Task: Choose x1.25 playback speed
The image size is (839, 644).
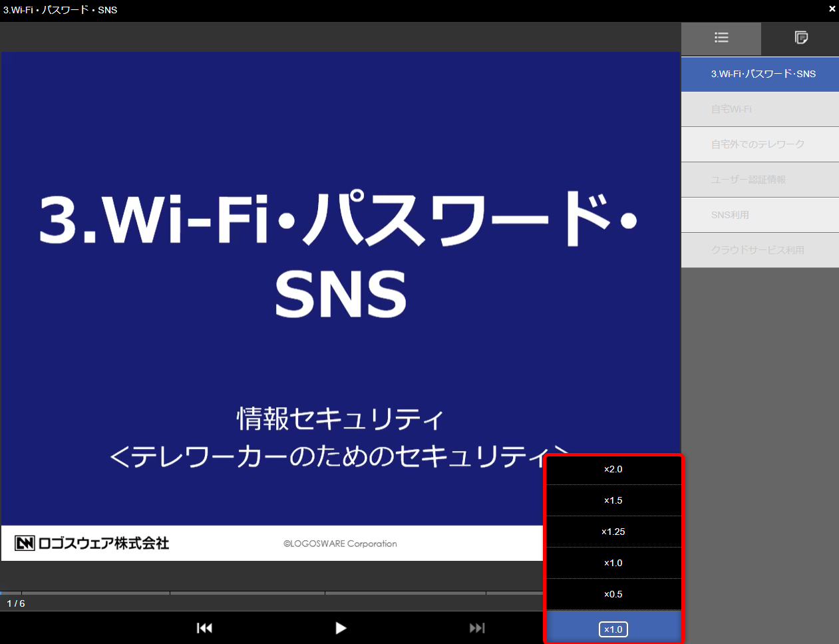Action: 613,532
